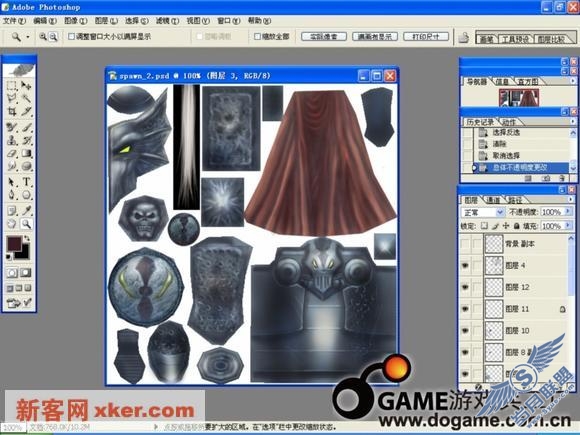The width and height of the screenshot is (580, 435).
Task: Switch to the 通道 channels tab
Action: pyautogui.click(x=493, y=200)
